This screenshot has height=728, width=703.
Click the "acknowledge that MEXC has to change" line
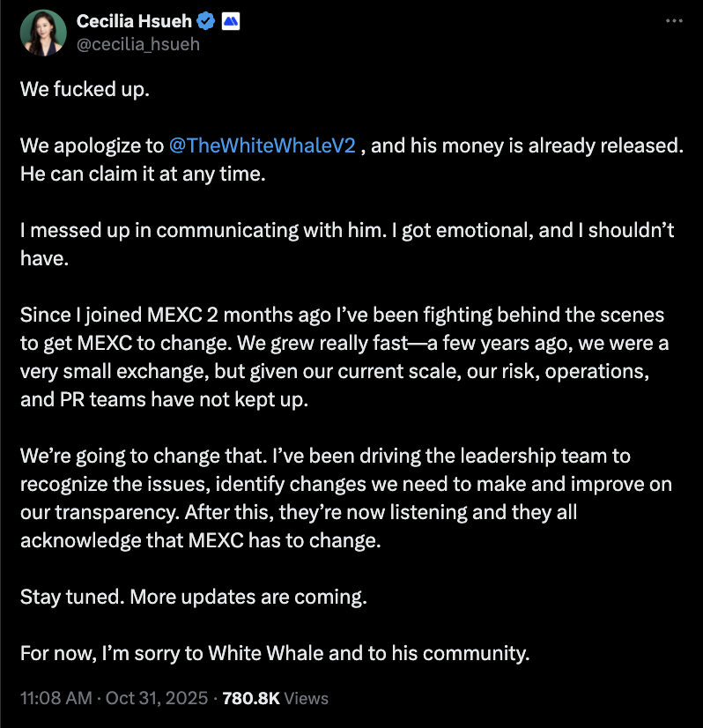[201, 540]
